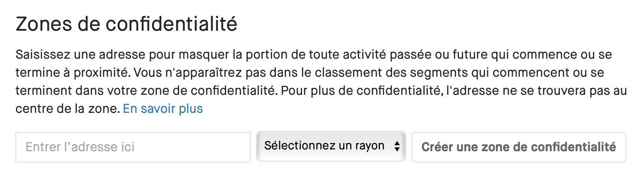Show the radius options list

[x=331, y=146]
